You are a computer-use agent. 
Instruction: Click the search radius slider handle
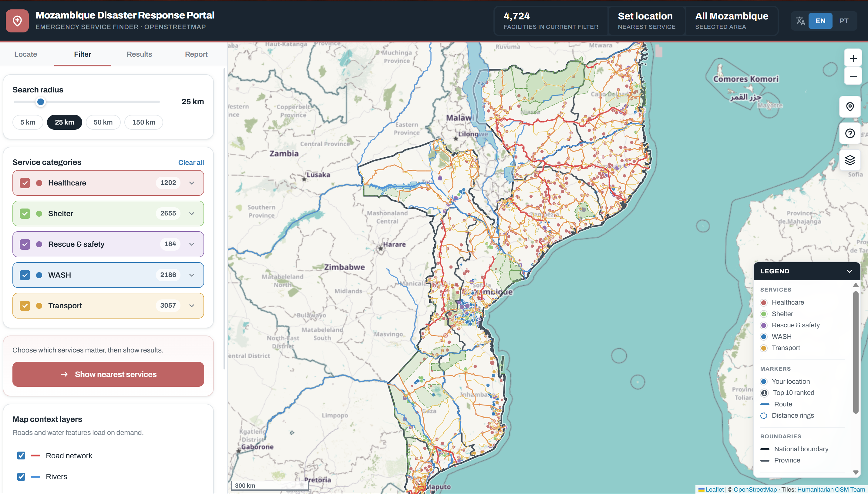click(40, 102)
